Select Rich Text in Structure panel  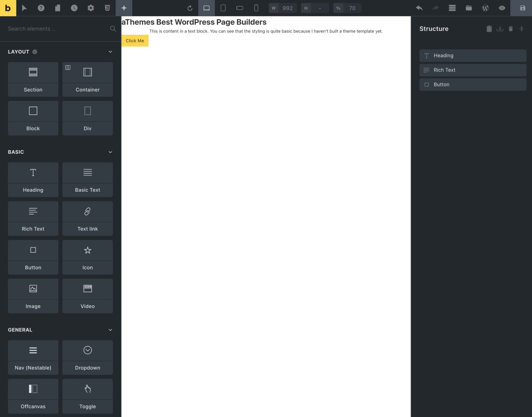click(x=473, y=70)
